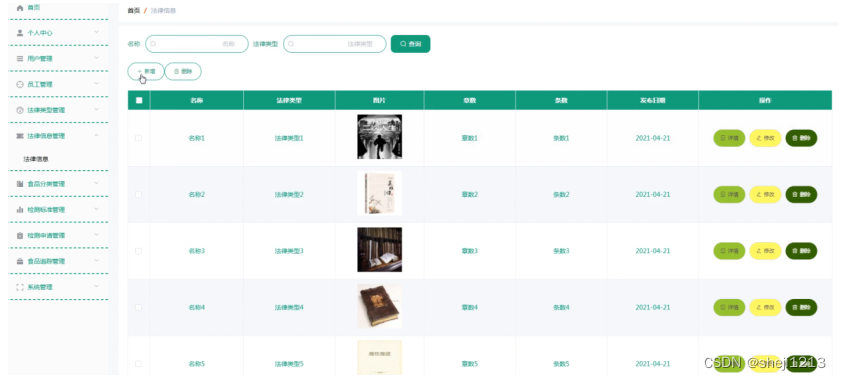This screenshot has height=380, width=841.
Task: Check the box for row 名称2
Action: click(x=138, y=194)
